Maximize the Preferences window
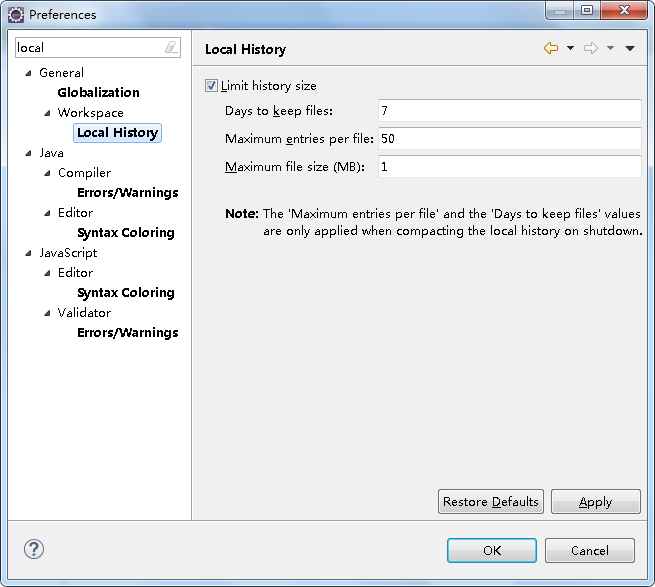The image size is (655, 587). pyautogui.click(x=587, y=10)
